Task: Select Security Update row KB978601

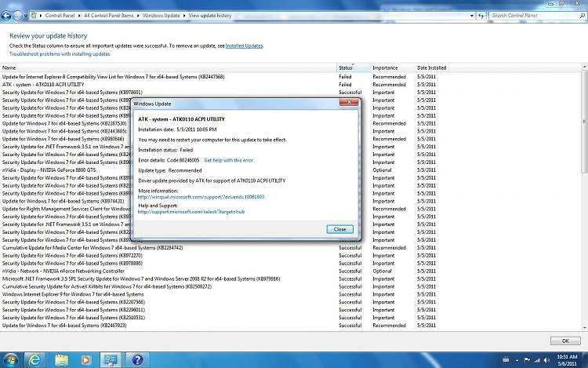Action: tap(224, 93)
